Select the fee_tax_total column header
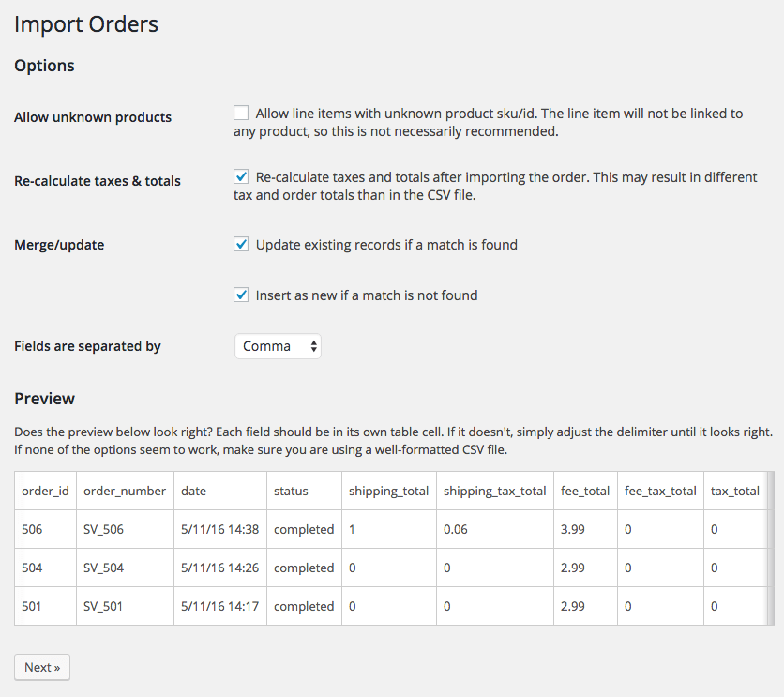 (660, 491)
